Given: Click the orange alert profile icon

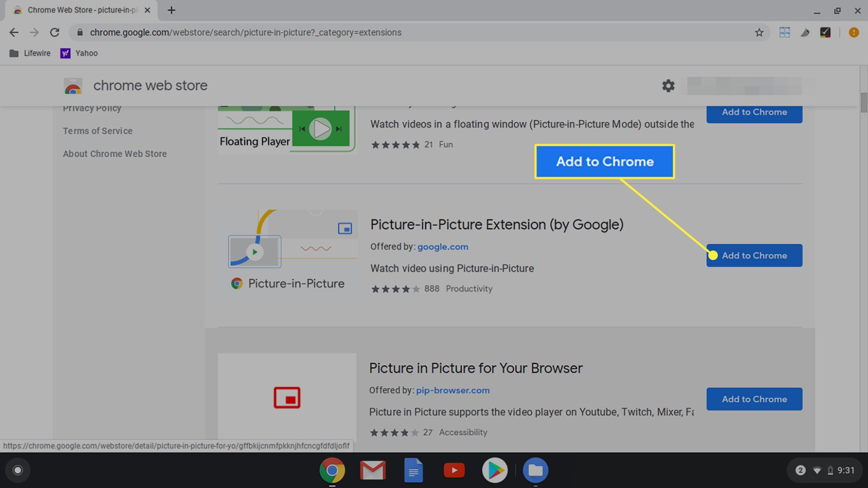Looking at the screenshot, I should click(x=854, y=33).
